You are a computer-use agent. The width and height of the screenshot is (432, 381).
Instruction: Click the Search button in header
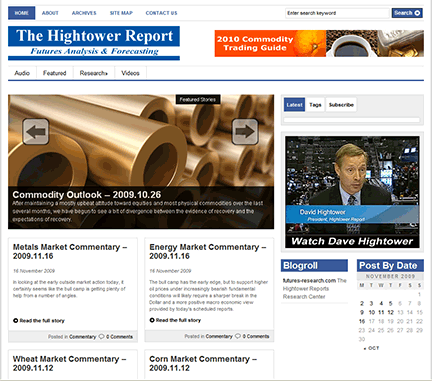click(x=407, y=13)
